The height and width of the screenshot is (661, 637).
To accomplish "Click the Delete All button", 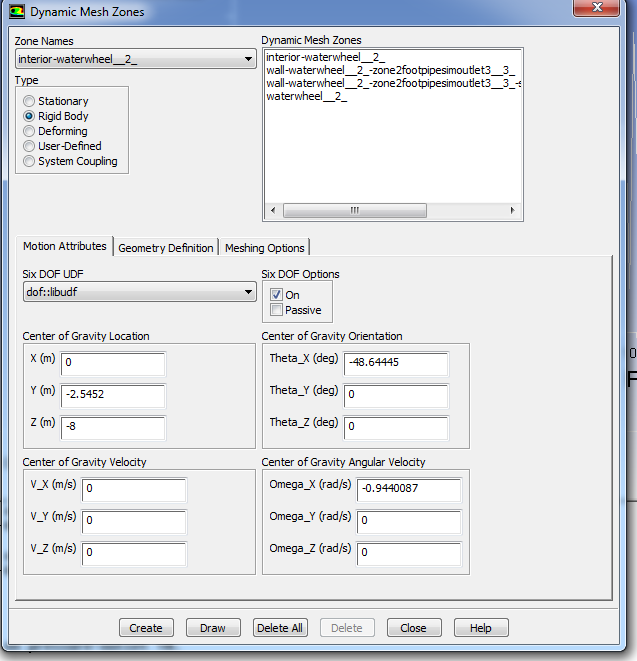I will coord(280,628).
